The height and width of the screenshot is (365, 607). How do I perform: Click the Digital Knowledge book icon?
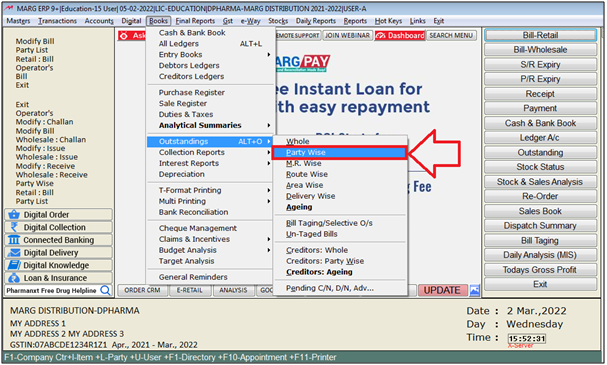[14, 265]
